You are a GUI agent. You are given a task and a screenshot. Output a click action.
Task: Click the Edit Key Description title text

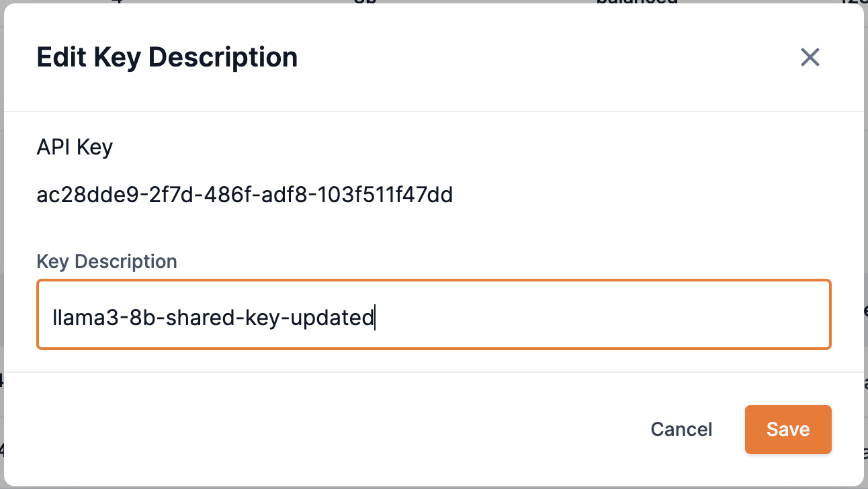[167, 57]
